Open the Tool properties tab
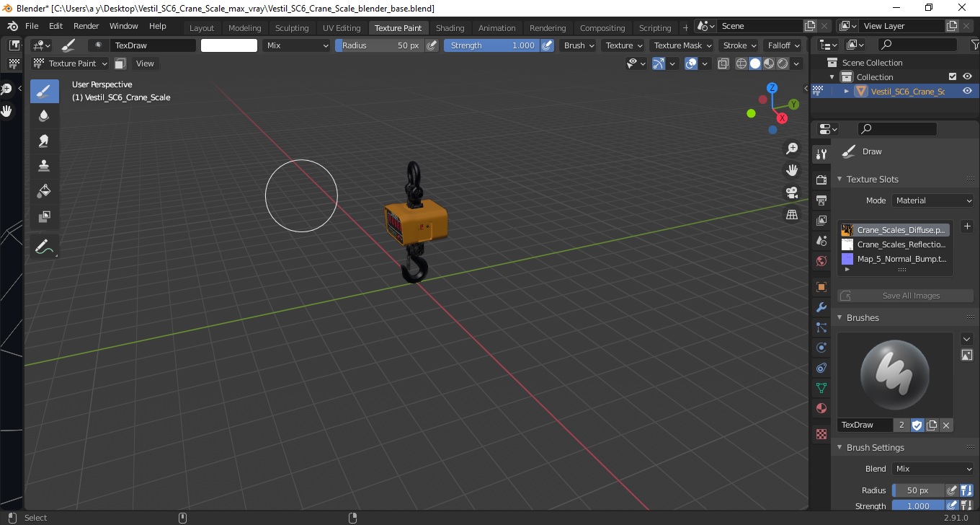The width and height of the screenshot is (980, 525). [x=821, y=154]
